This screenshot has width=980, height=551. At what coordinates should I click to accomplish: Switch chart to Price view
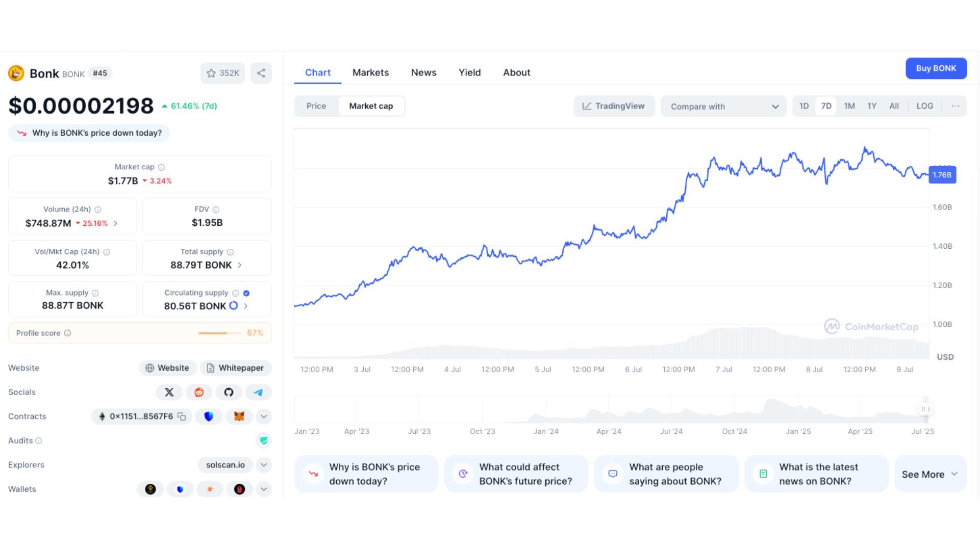(x=316, y=106)
